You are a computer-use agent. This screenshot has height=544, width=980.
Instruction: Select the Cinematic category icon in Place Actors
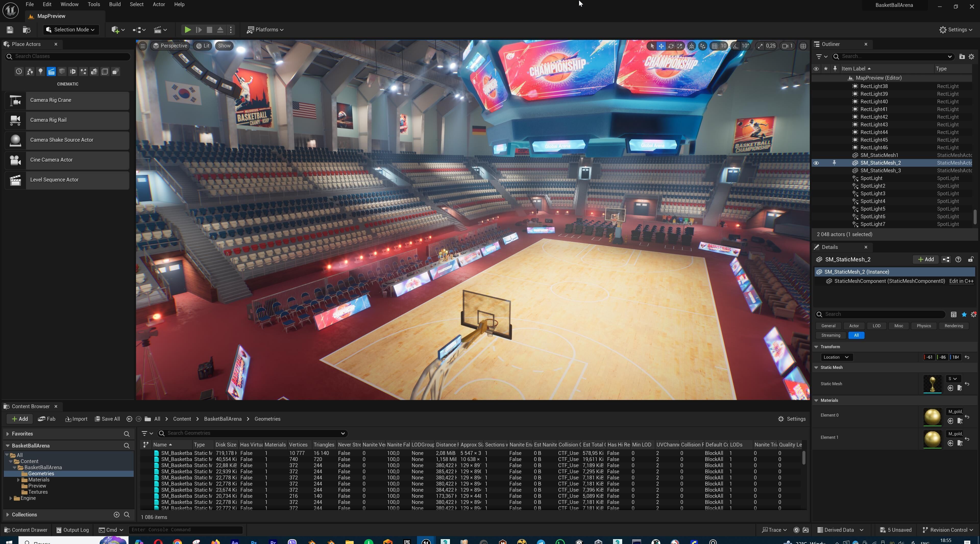coord(51,71)
